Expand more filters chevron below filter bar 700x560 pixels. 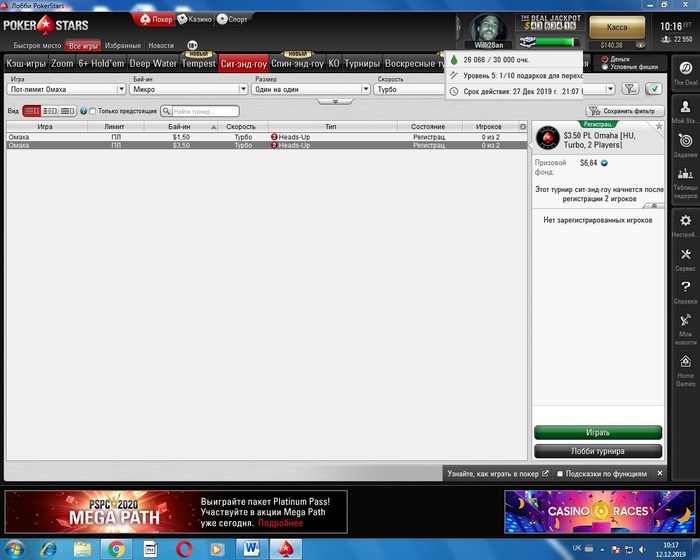335,102
